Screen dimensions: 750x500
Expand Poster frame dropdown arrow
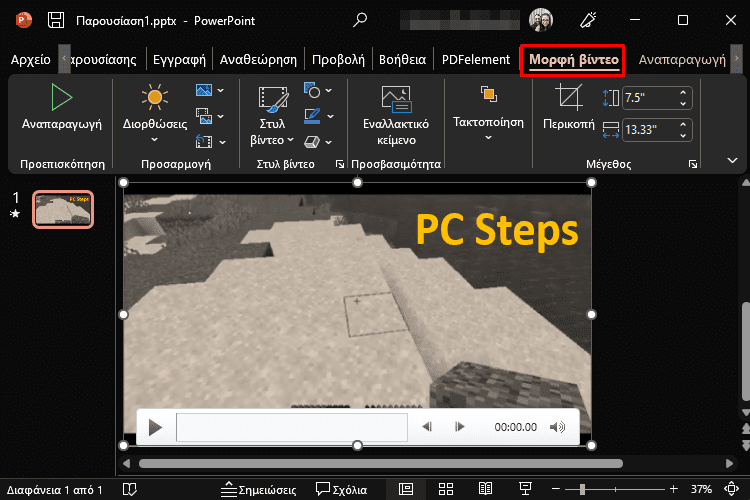point(221,116)
